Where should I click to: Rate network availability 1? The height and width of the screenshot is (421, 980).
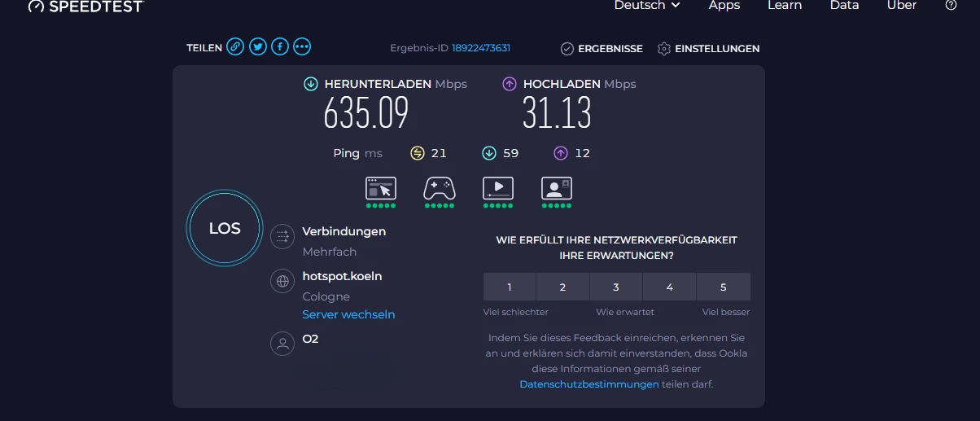pos(510,287)
